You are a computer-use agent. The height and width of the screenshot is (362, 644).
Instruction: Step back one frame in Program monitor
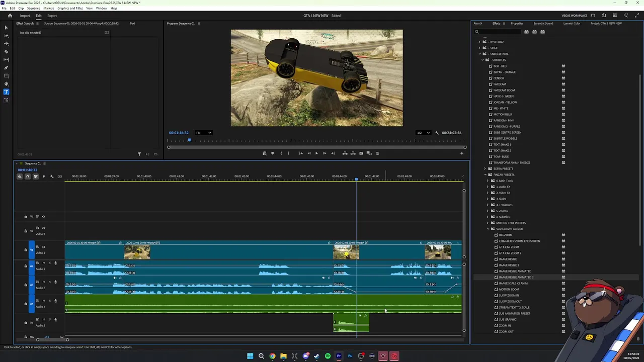[x=309, y=153]
